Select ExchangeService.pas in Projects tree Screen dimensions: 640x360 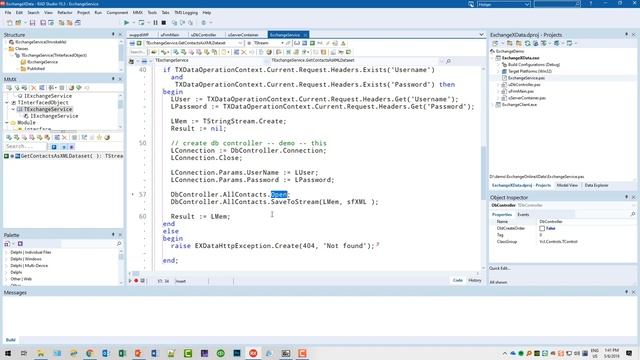tap(526, 78)
